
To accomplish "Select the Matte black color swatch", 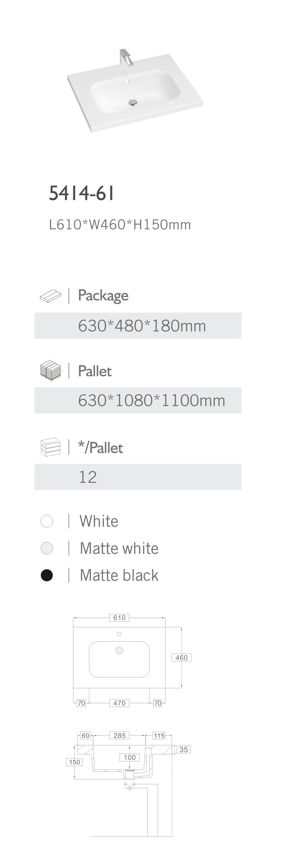I will pos(47,575).
